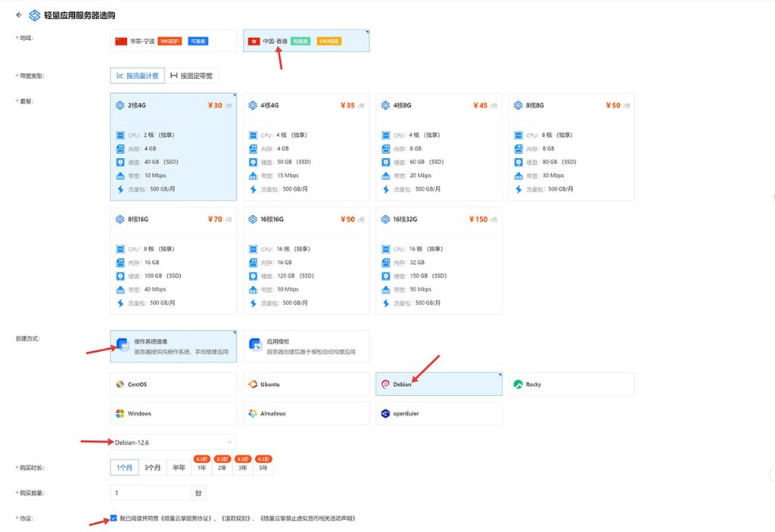Click the 应用模板 option icon
Screen dimensions: 775x532
[x=255, y=344]
